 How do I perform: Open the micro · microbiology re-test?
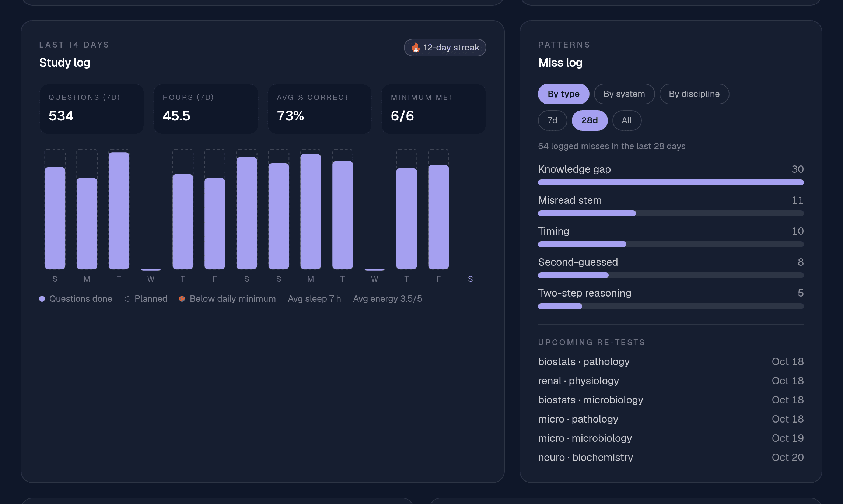[x=671, y=438]
